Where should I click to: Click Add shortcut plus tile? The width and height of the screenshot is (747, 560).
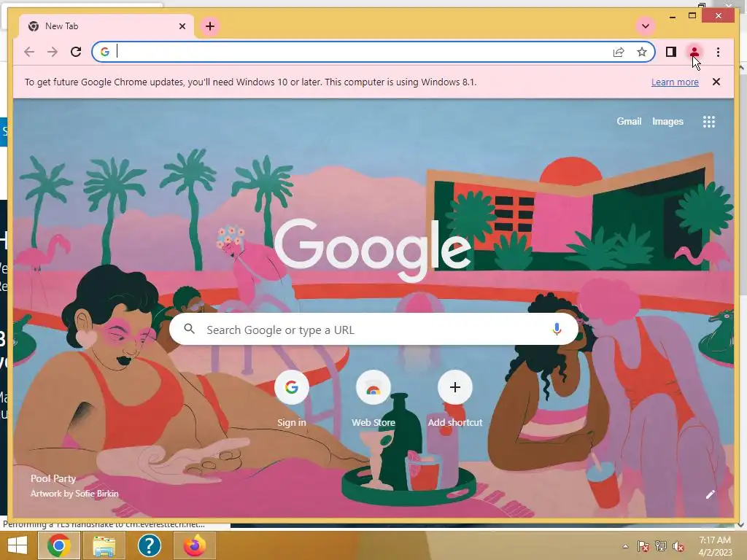(455, 399)
